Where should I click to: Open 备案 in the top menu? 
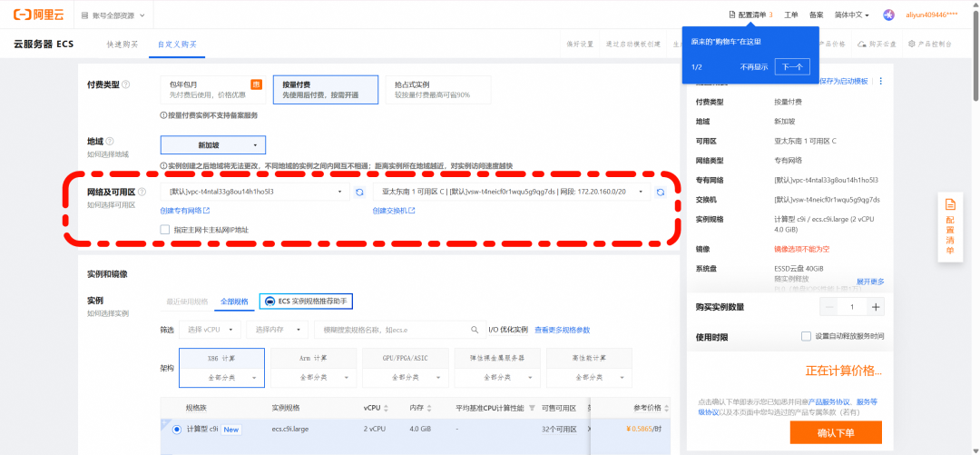click(x=817, y=15)
